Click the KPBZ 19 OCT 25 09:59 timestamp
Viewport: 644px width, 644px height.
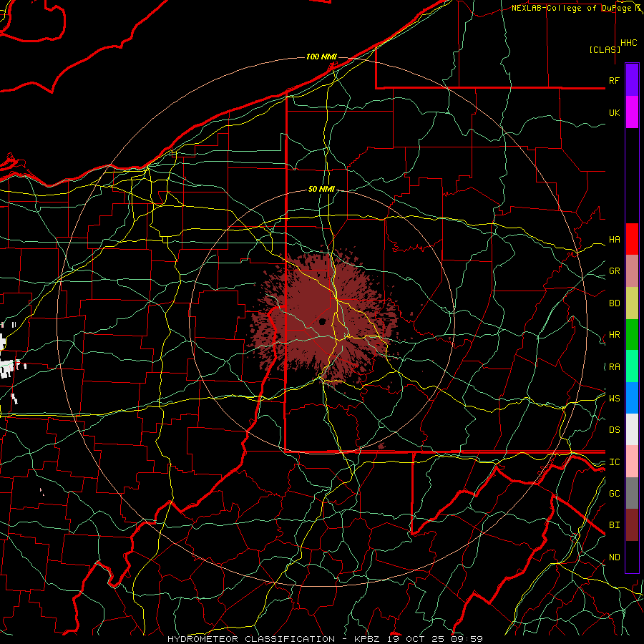pyautogui.click(x=419, y=639)
